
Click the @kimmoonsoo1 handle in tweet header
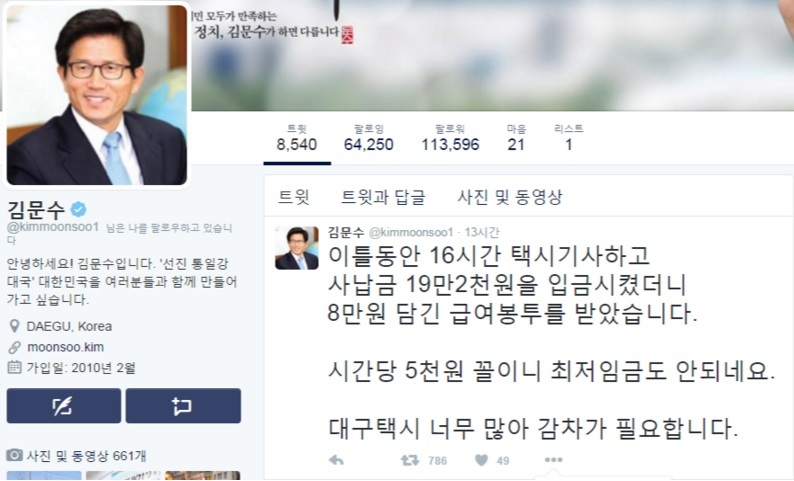[411, 232]
